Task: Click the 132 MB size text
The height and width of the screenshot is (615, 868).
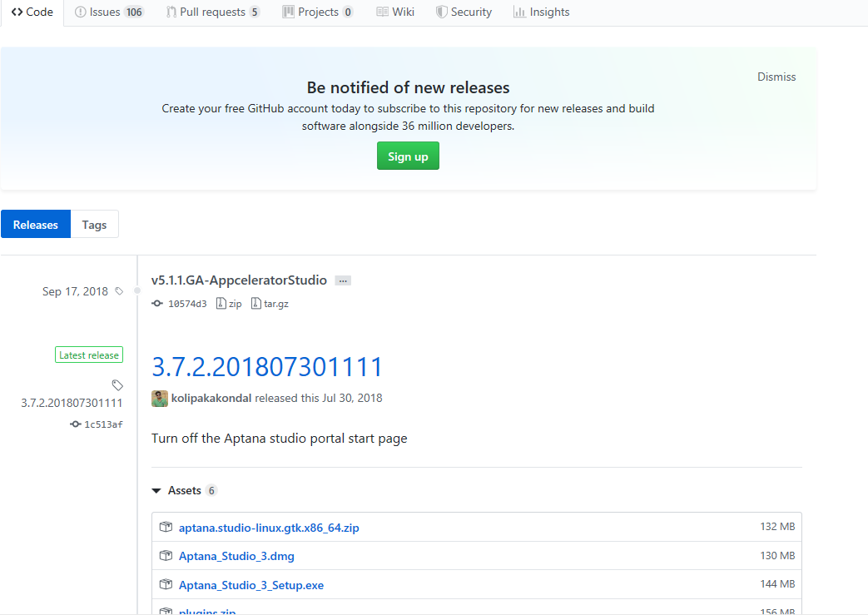Action: pyautogui.click(x=777, y=527)
